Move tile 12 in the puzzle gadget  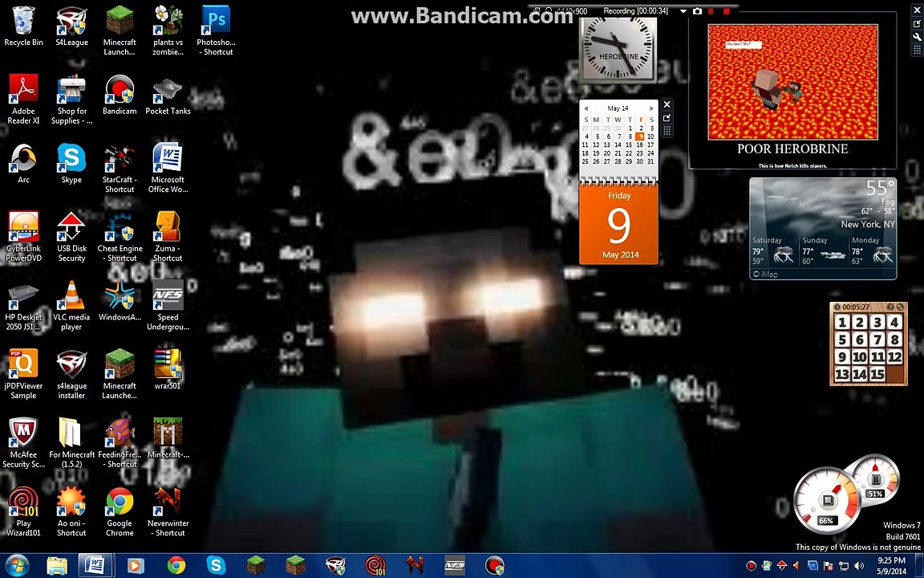(x=894, y=356)
